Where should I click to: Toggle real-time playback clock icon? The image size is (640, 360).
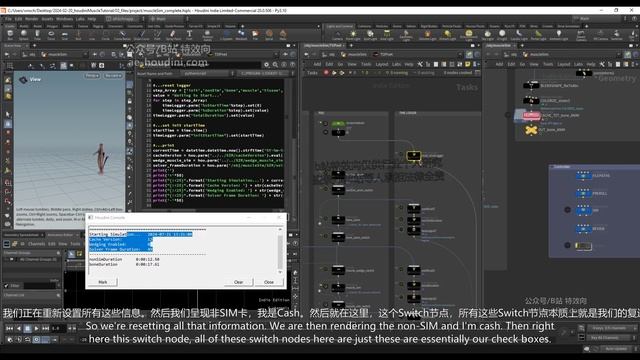(36, 339)
